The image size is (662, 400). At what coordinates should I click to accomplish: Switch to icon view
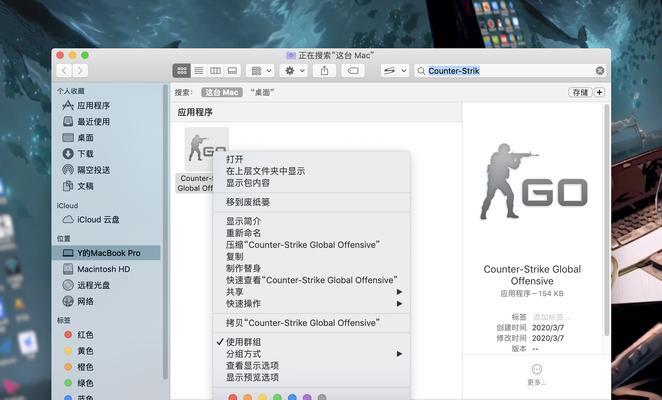(x=182, y=71)
